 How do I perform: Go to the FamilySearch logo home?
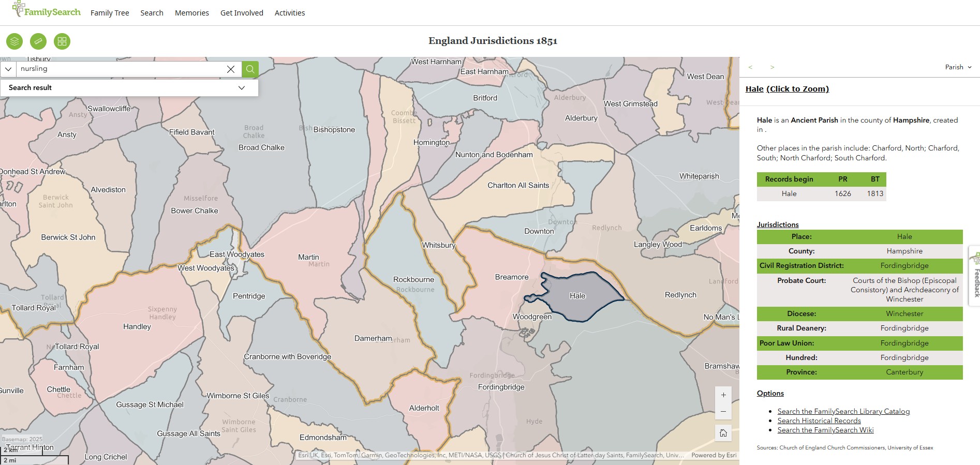coord(47,10)
